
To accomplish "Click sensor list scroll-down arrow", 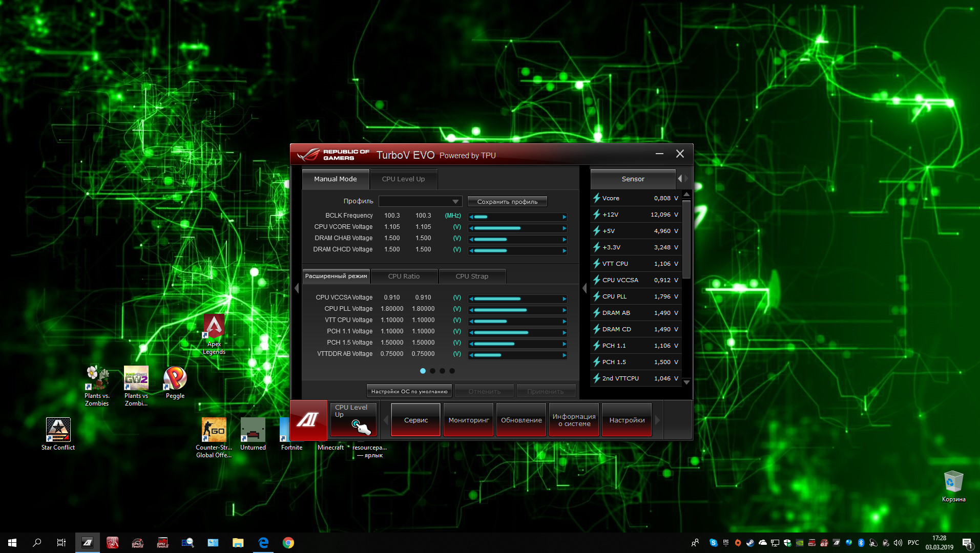I will coord(686,382).
